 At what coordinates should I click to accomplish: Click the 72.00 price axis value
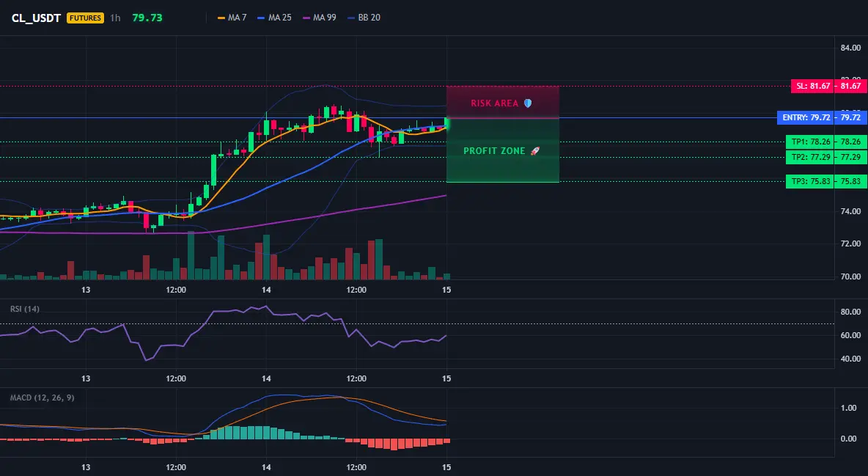click(850, 244)
